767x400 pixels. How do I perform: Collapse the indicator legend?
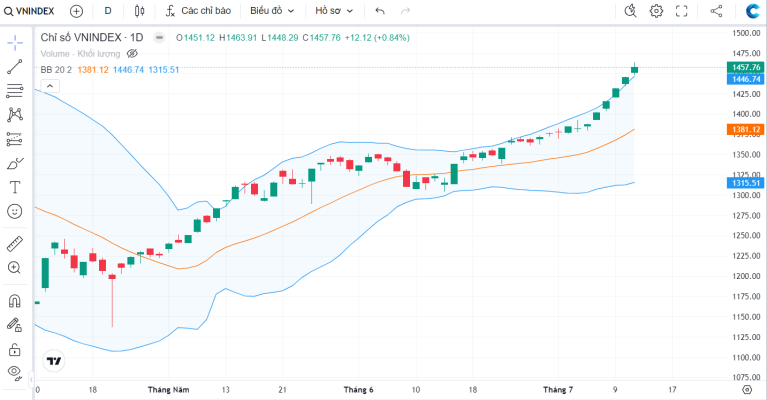click(50, 86)
